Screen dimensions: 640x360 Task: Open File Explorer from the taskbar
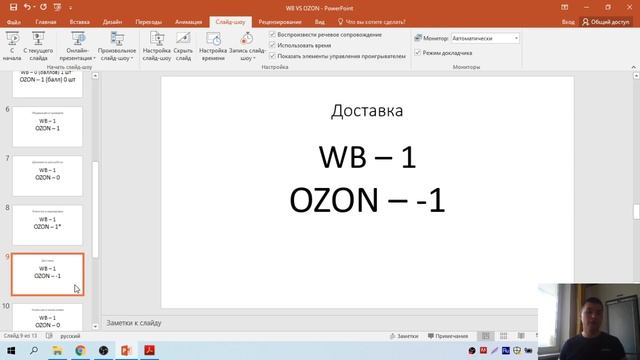click(57, 351)
